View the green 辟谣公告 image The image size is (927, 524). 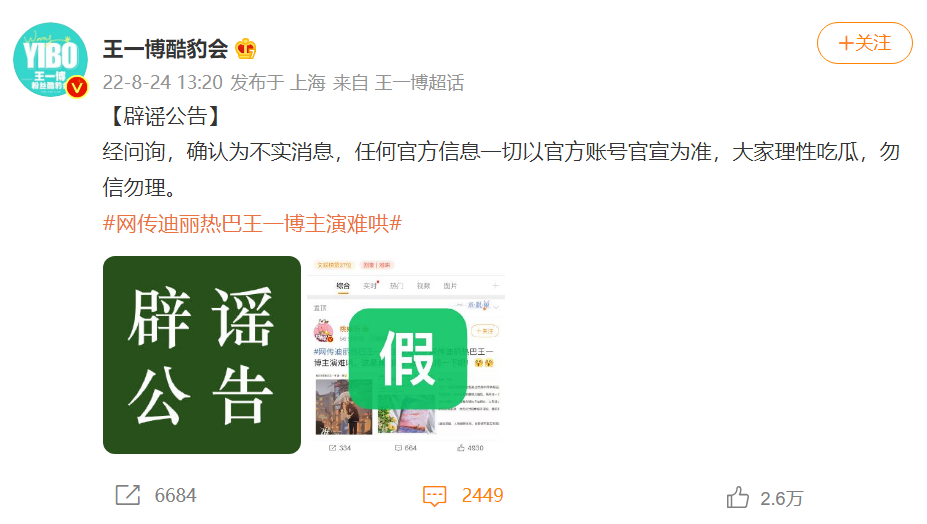(202, 355)
